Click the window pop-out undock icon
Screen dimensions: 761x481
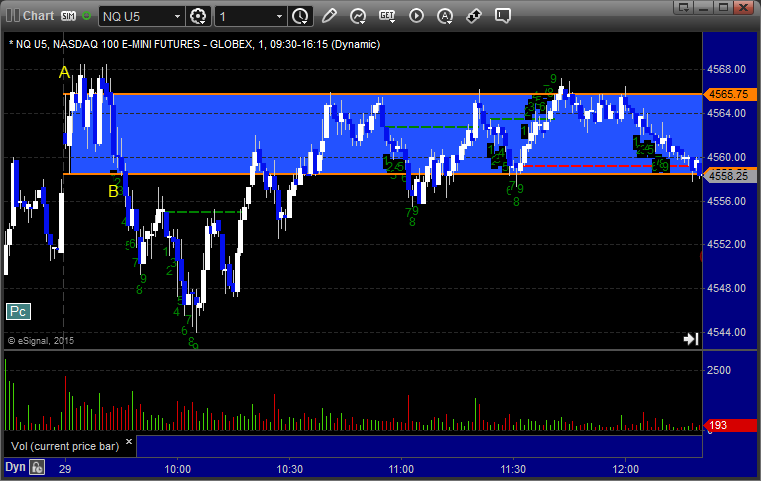pyautogui.click(x=684, y=7)
